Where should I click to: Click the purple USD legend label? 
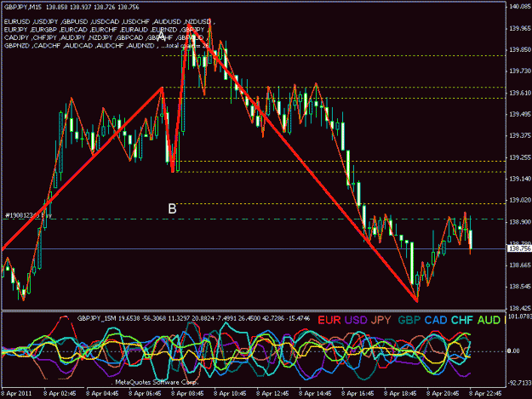coord(356,320)
